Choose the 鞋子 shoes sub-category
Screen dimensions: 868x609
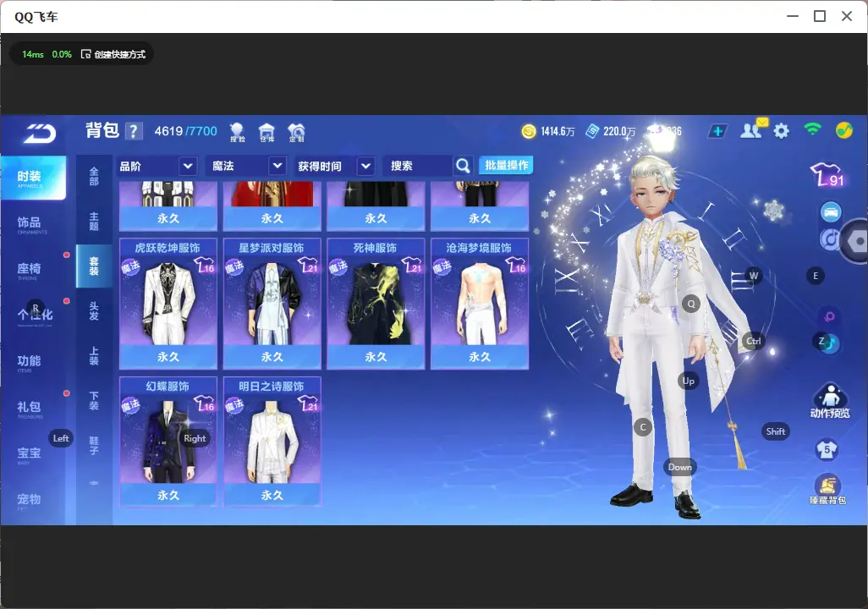pos(94,445)
